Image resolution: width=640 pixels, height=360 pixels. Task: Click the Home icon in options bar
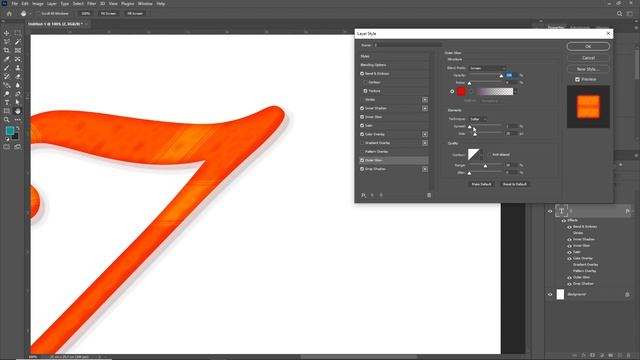pyautogui.click(x=9, y=13)
